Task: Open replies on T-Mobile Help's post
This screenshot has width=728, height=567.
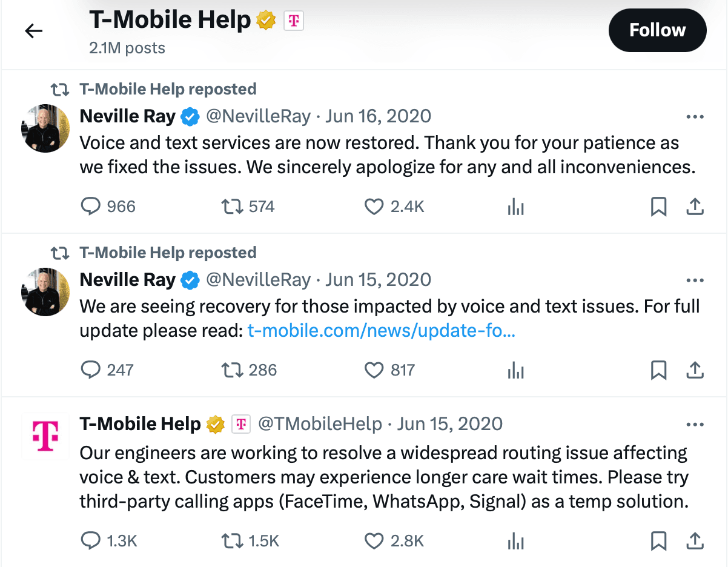Action: (91, 541)
